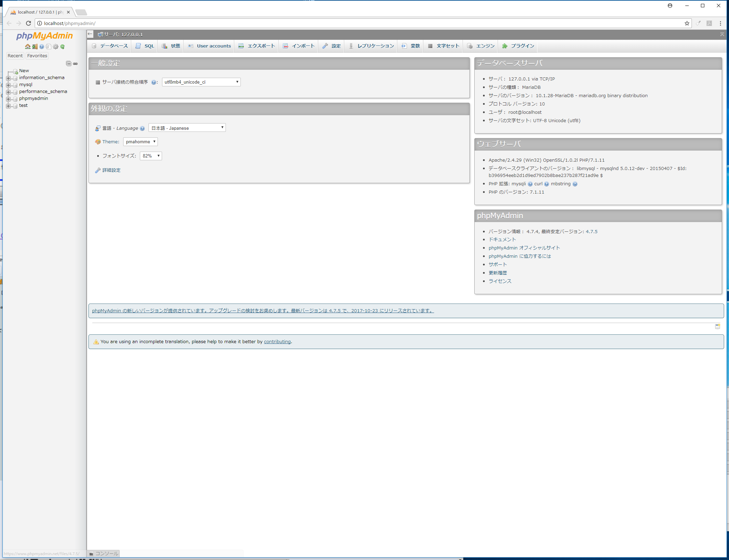Click the logout door icon in sidebar
The width and height of the screenshot is (729, 560).
35,46
